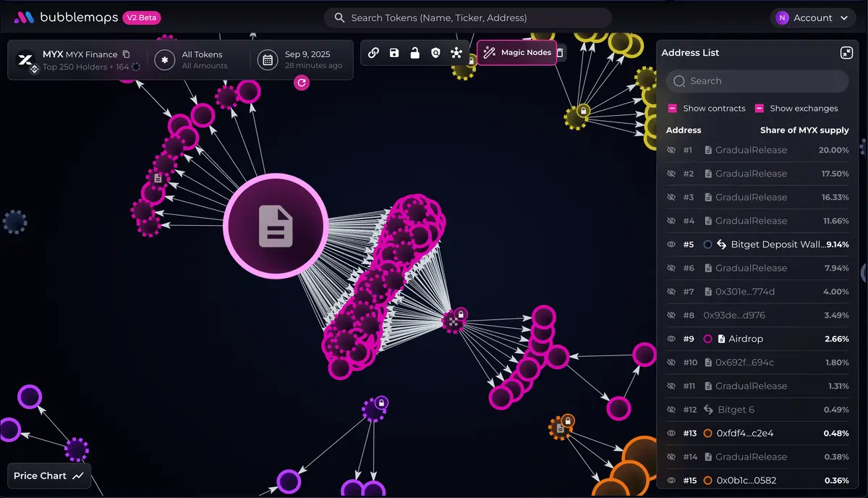Click the document icon on the Airdrop row
The height and width of the screenshot is (498, 868).
721,339
